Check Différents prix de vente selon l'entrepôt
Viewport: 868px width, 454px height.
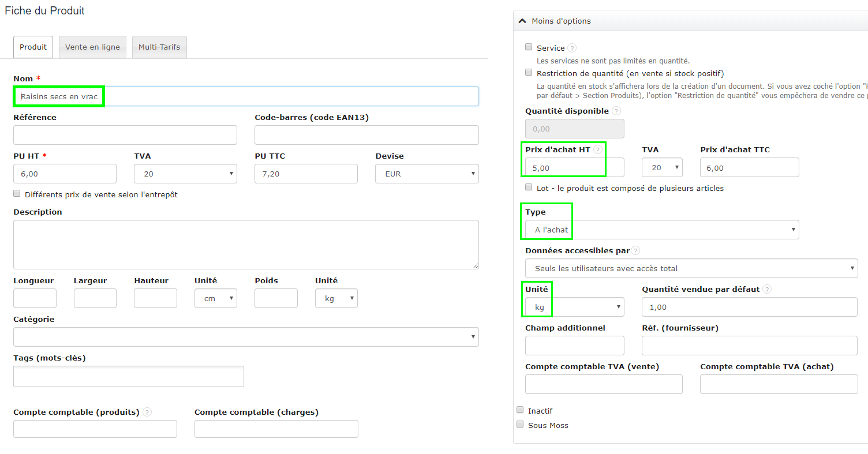coord(17,193)
